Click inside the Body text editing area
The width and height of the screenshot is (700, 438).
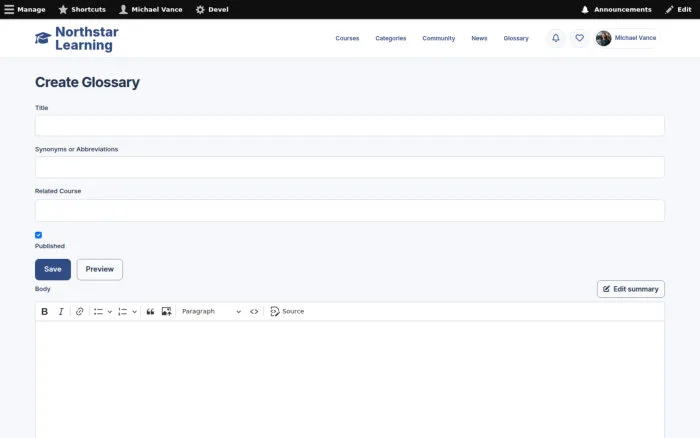click(350, 380)
